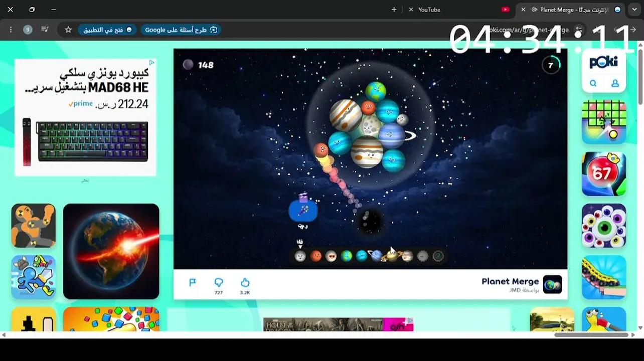
Task: Select the small cyan planet in planet bar
Action: [x=361, y=256]
